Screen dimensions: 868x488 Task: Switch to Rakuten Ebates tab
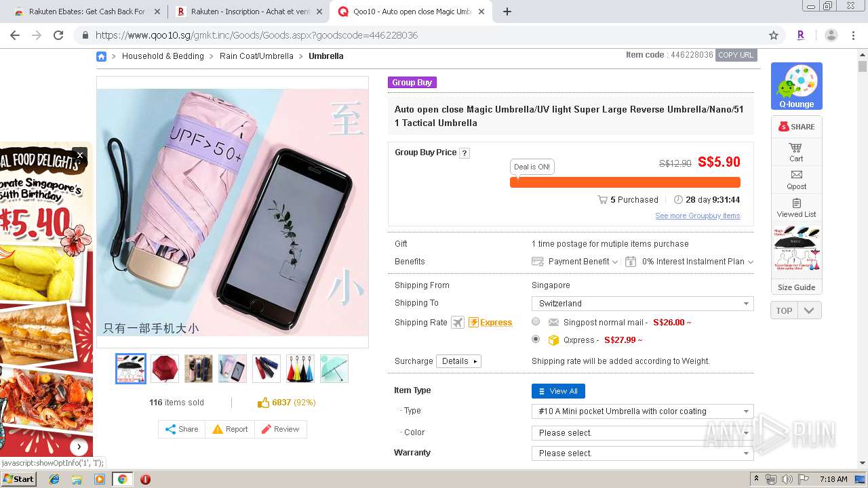[87, 12]
